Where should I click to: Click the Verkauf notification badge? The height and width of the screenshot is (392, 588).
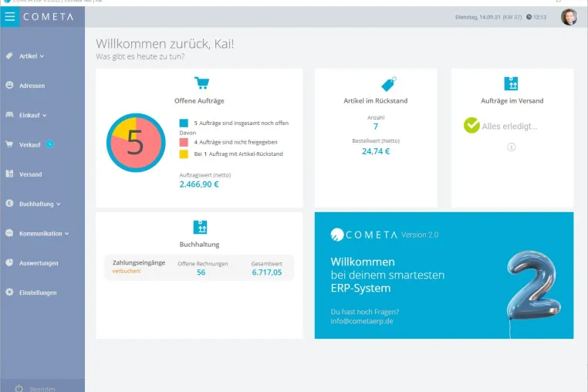click(x=49, y=144)
